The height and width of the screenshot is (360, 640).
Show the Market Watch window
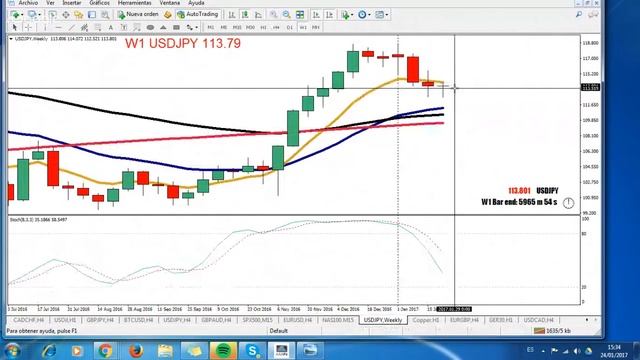[x=52, y=15]
